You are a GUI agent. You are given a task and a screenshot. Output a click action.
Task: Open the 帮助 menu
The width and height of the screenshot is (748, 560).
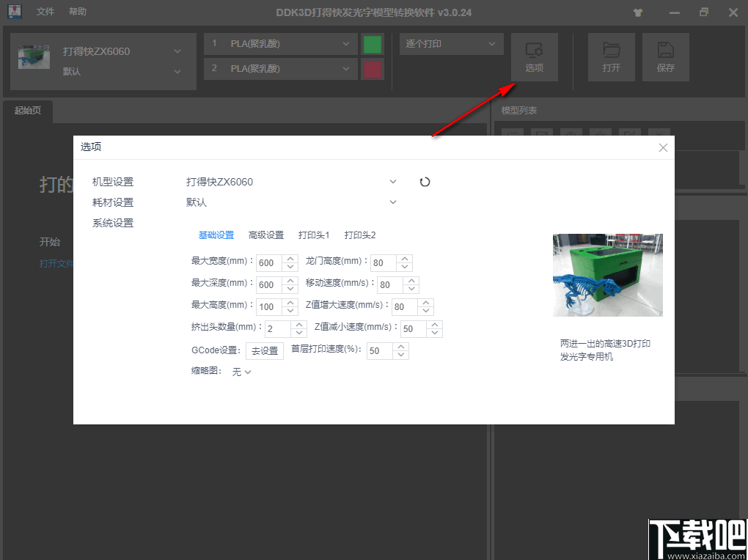pos(77,11)
